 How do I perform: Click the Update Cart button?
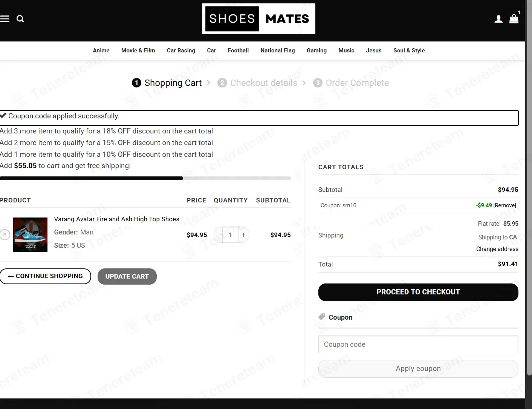pos(127,276)
